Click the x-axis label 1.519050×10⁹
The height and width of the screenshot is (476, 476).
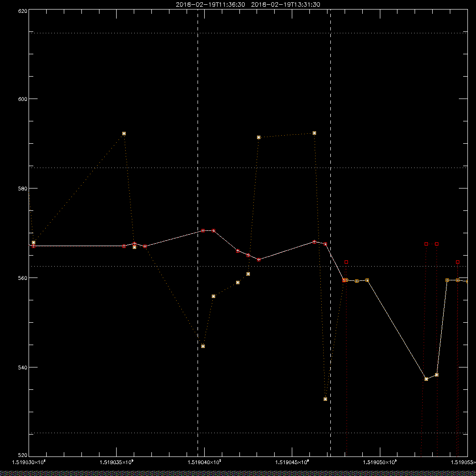pos(380,462)
